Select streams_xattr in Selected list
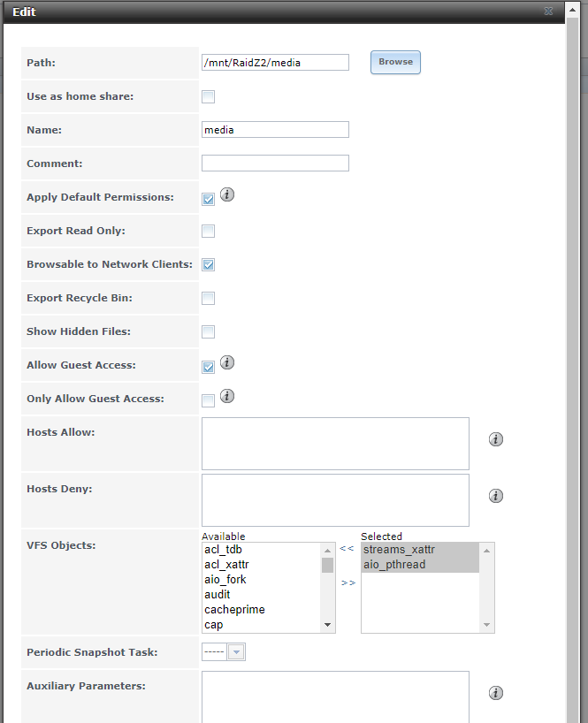This screenshot has height=723, width=588. pyautogui.click(x=420, y=550)
